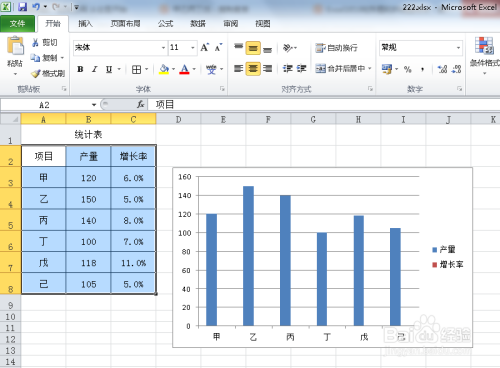Click the 产量 legend entry in chart
The image size is (500, 368).
(x=444, y=249)
